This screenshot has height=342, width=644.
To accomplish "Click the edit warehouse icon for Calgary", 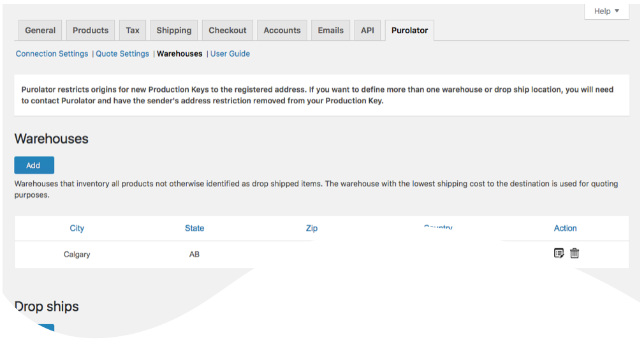I will point(559,253).
